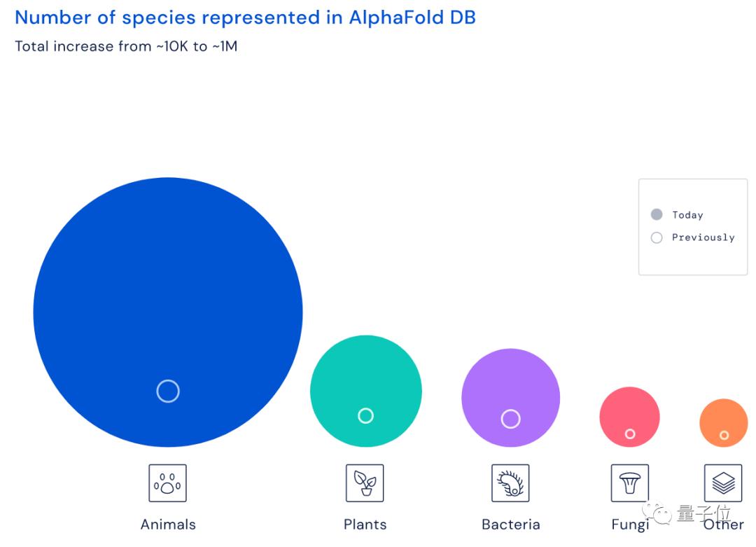Click the Animals paw icon
Viewport: 756px width, 547px height.
coord(168,483)
